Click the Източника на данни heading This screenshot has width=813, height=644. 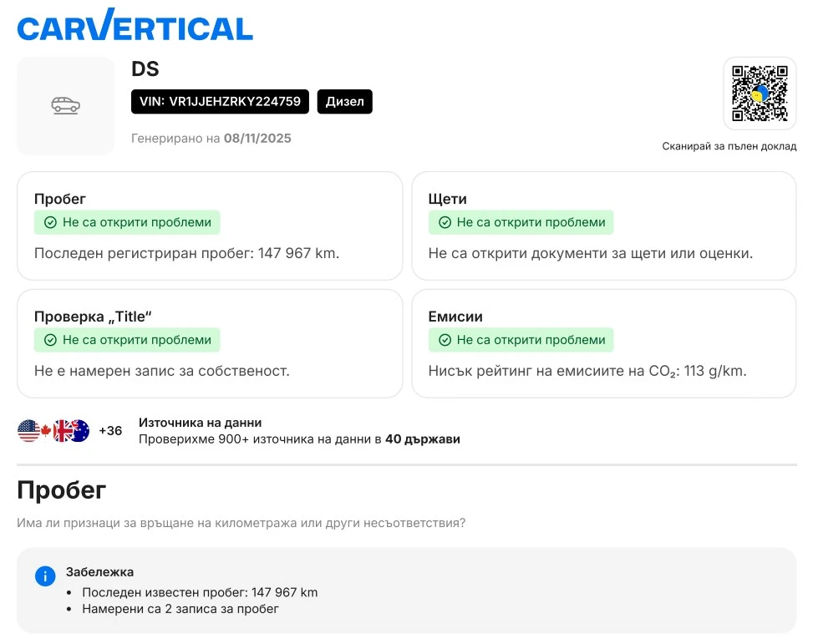[x=200, y=423]
